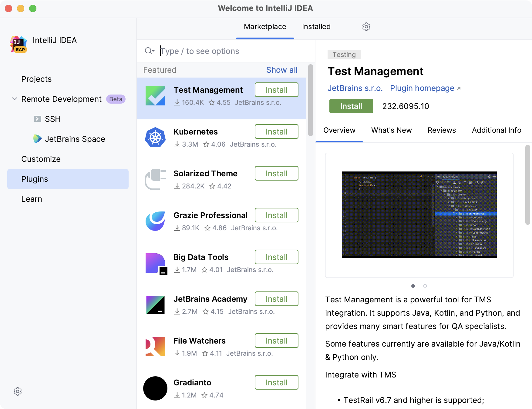This screenshot has width=532, height=409.
Task: Click the green Install button in details
Action: [x=351, y=106]
